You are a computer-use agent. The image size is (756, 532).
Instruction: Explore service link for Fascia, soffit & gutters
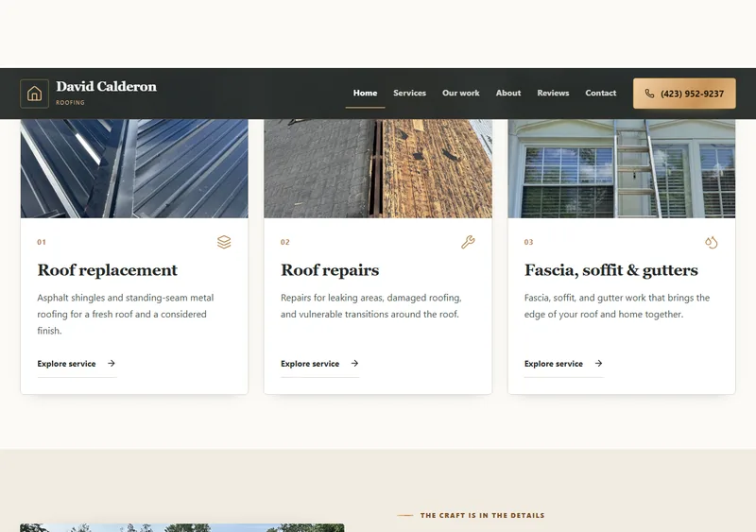(563, 364)
